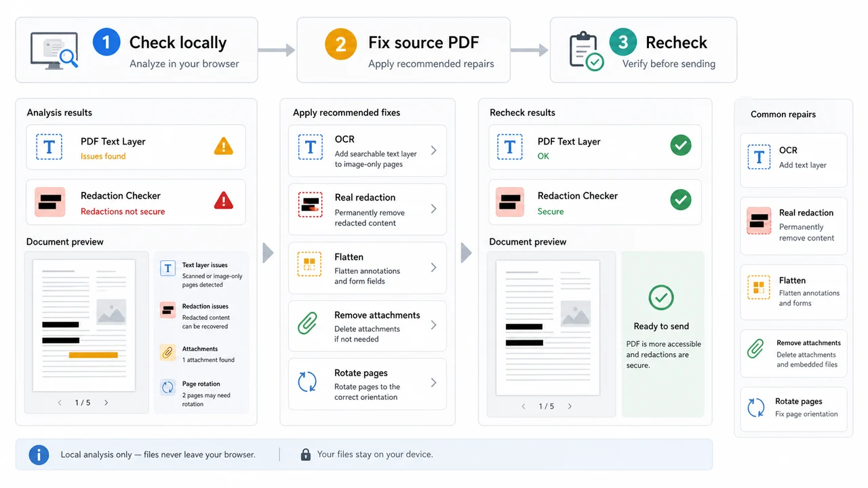Expand the Remove attachments fix chevron
Screen dimensions: 868x488
tap(434, 325)
